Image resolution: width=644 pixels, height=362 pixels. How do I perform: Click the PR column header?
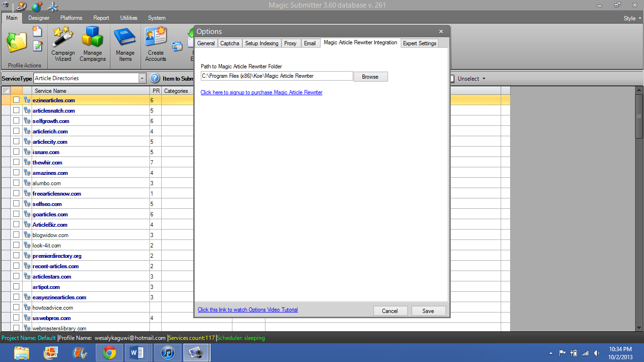[x=156, y=90]
